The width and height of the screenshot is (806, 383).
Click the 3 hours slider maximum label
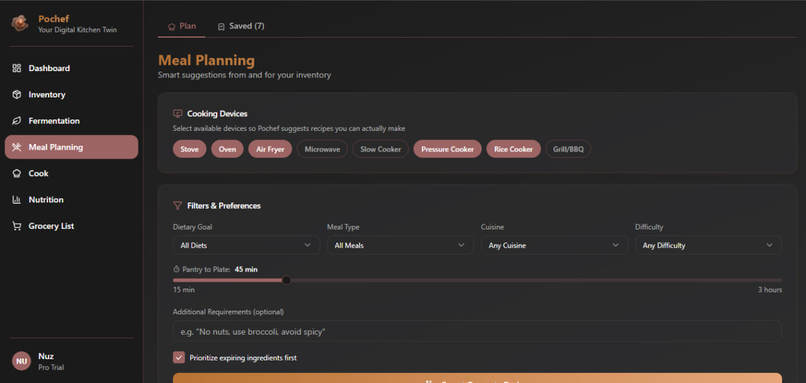(770, 290)
